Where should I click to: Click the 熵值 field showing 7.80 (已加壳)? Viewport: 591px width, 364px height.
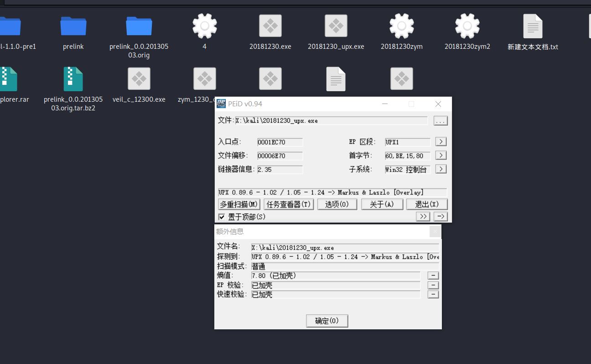[x=336, y=276]
